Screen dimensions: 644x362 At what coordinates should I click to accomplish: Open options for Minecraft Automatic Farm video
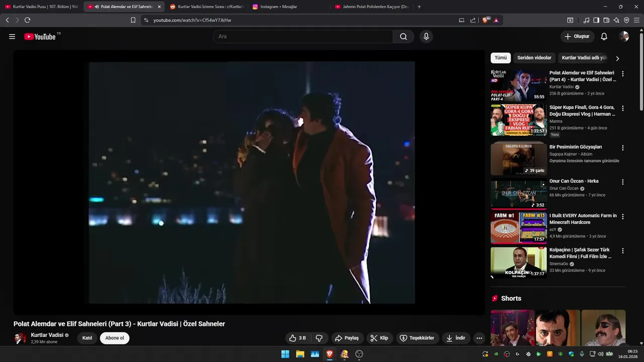[623, 216]
